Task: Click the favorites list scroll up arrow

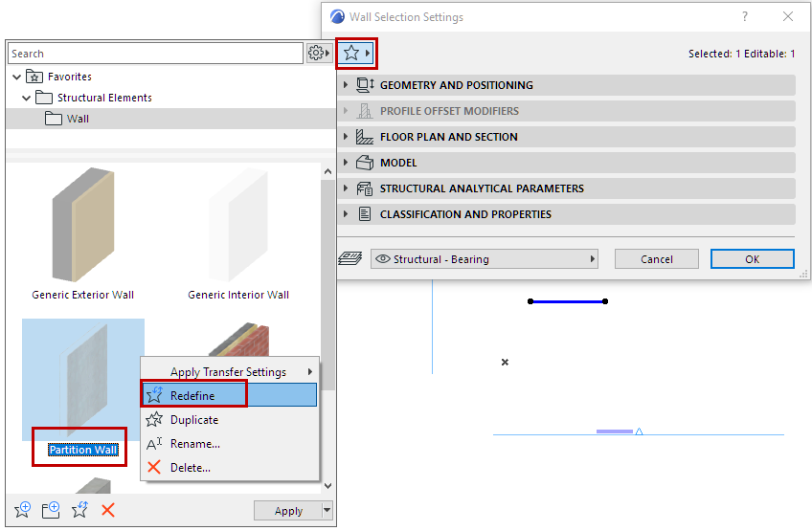Action: point(327,171)
